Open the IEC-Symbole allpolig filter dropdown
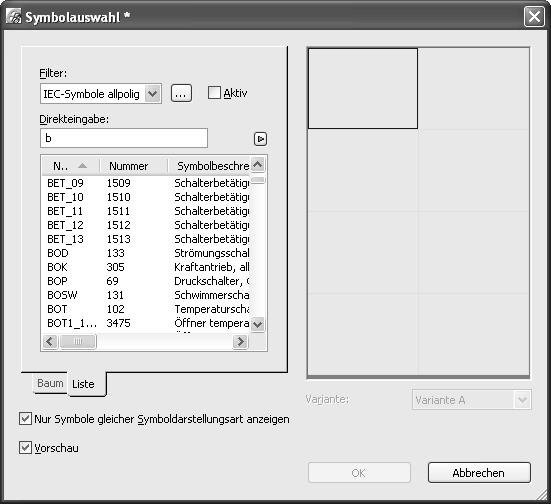 (153, 94)
